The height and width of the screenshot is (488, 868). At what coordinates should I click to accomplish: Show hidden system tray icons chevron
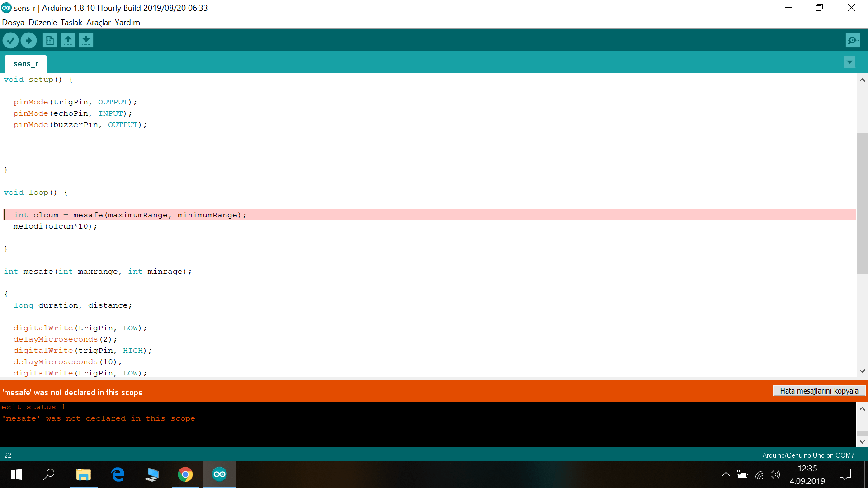tap(726, 474)
